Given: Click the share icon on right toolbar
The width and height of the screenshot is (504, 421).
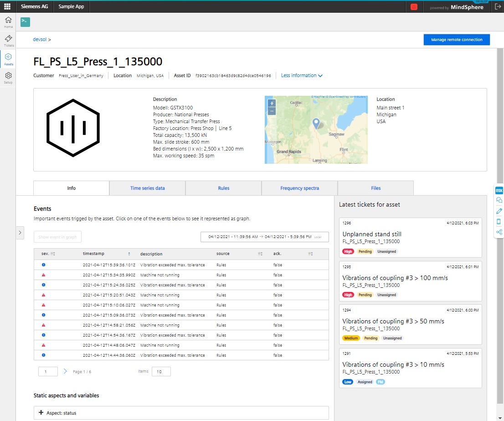Looking at the screenshot, I should (499, 232).
